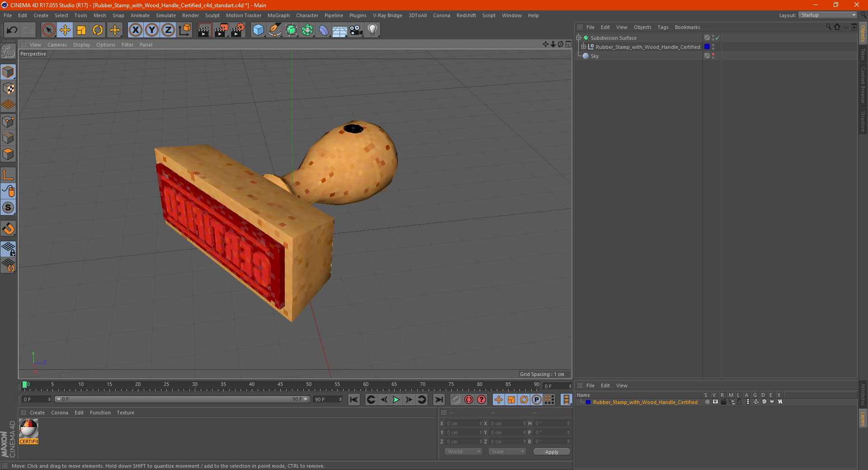Open Object Manager Bookmarks menu
Viewport: 868px width, 470px height.
click(x=687, y=27)
